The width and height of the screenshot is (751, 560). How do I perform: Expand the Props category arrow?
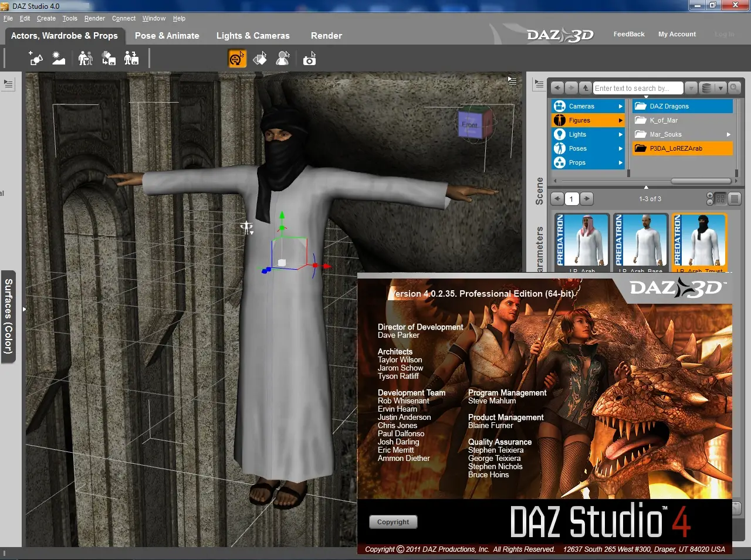620,162
